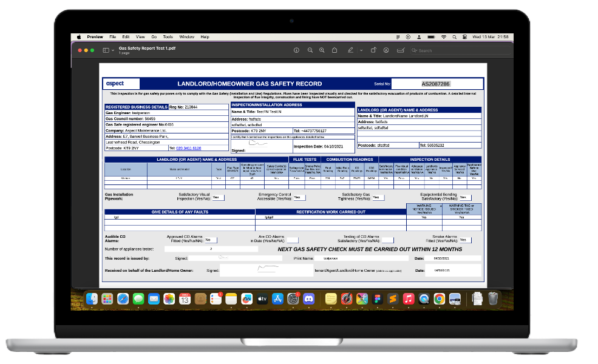Viewport: 598px width, 364px height.
Task: Open the Downloads stack in Dock
Action: point(477,299)
